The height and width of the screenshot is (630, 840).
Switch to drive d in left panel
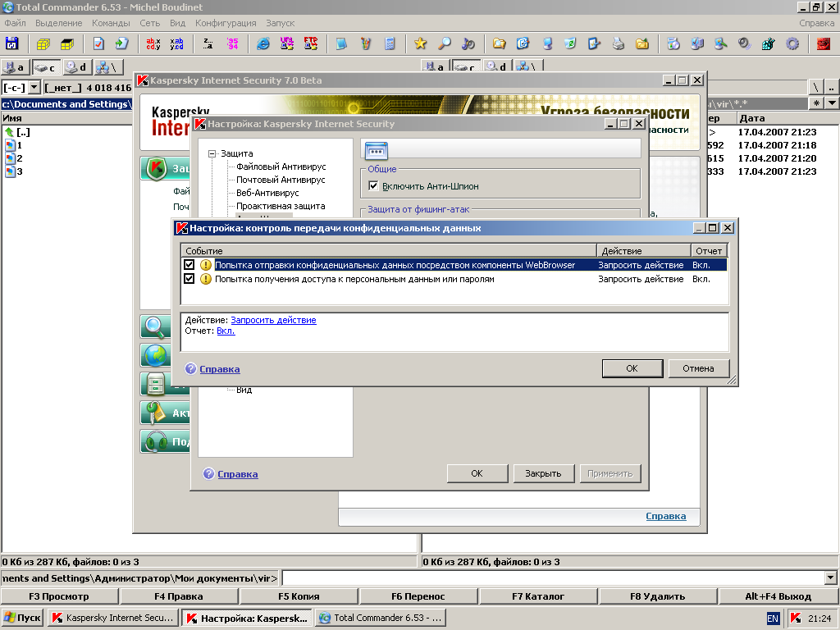pos(76,67)
